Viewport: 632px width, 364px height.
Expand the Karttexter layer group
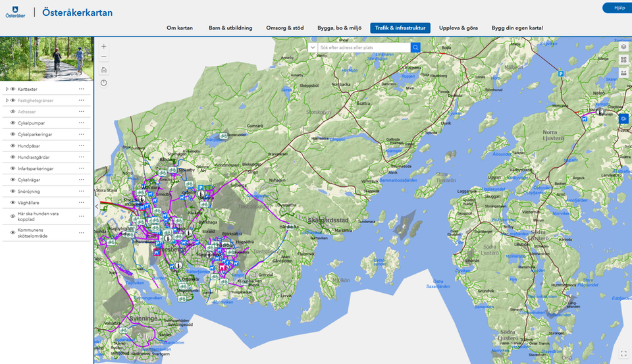[7, 89]
